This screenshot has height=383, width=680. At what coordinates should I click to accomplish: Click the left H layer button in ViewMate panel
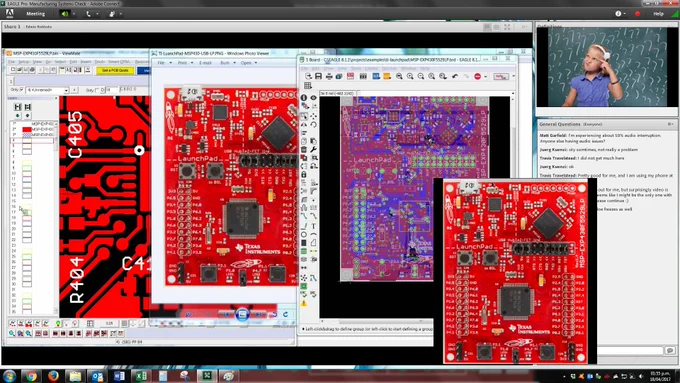17,107
